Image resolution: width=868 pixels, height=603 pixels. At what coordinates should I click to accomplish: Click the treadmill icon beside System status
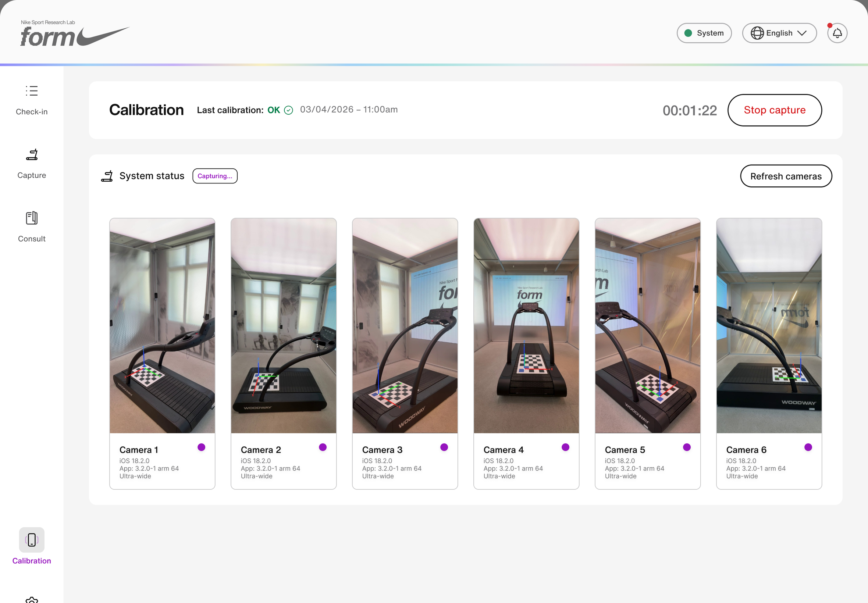pyautogui.click(x=107, y=176)
